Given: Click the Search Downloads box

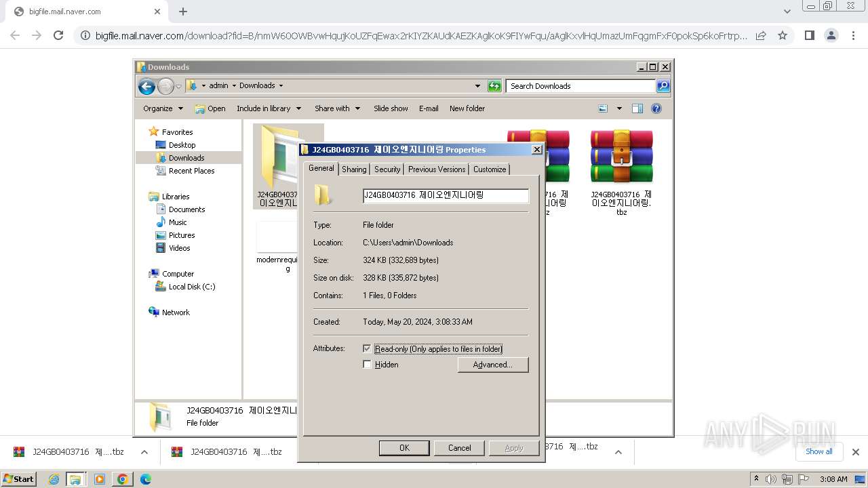Looking at the screenshot, I should pos(580,86).
